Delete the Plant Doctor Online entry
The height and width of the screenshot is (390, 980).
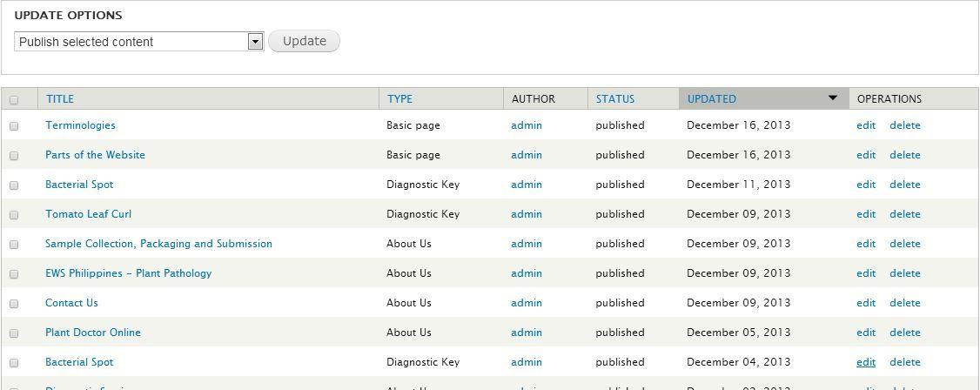pyautogui.click(x=904, y=333)
